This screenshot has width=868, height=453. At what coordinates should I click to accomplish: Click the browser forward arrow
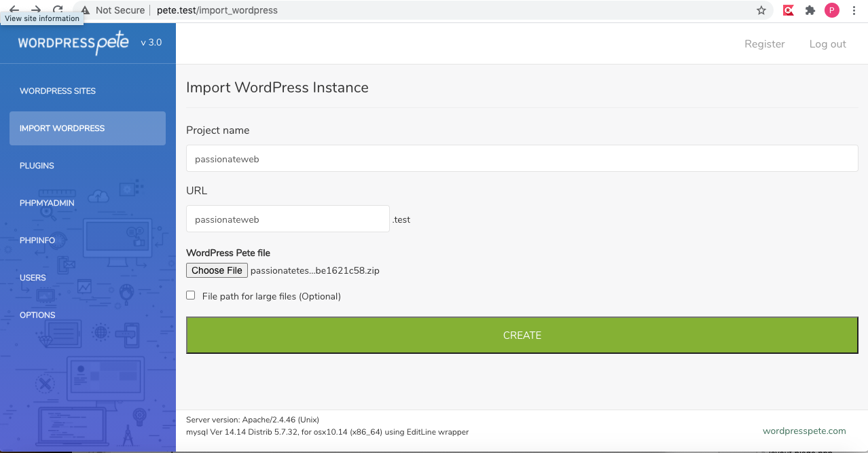[36, 10]
